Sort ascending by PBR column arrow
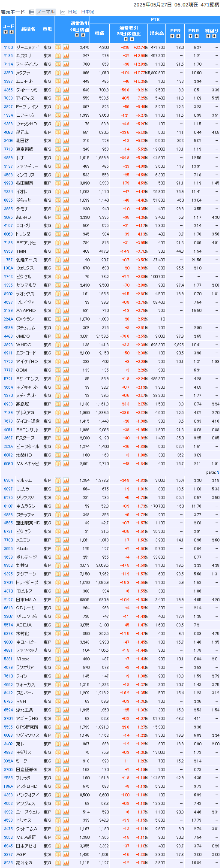 pos(191,36)
